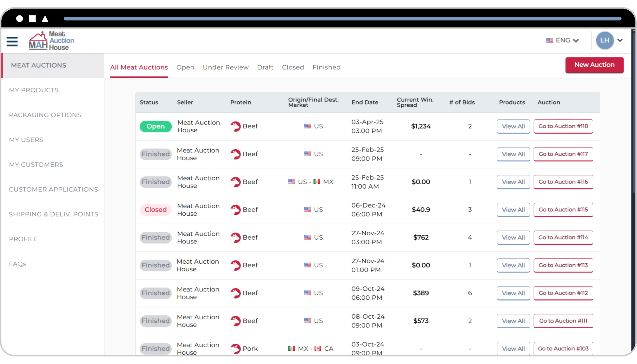The image size is (637, 364).
Task: Click US flag in auction #111 row
Action: point(308,321)
